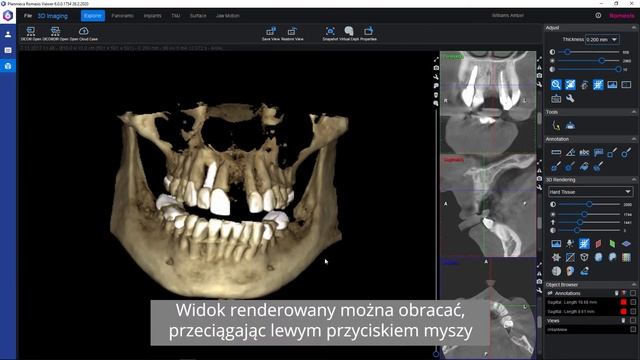Toggle the blue grid icon in 3D Rendering
This screenshot has width=640, height=360.
[x=584, y=244]
